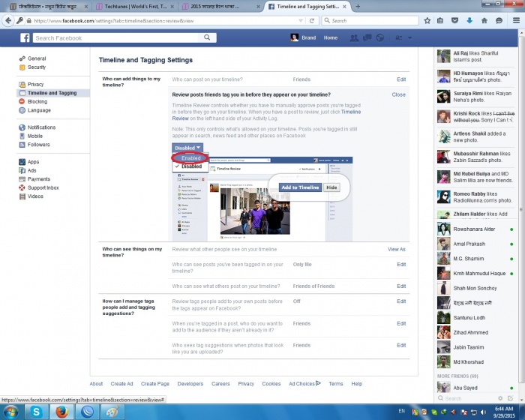This screenshot has width=525, height=420.
Task: Click the Firefox Search box
Action: (370, 21)
